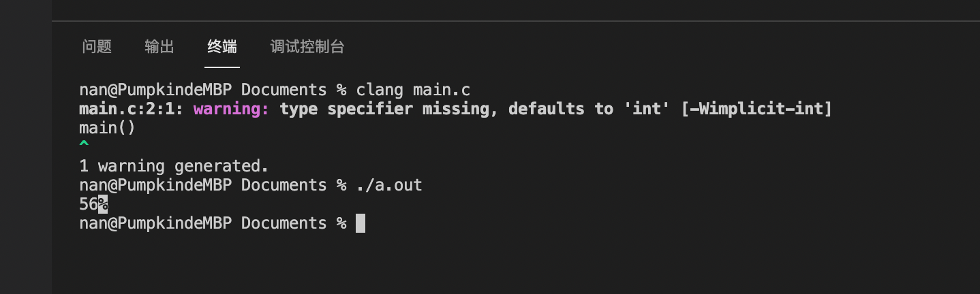Click the "1 warning generated." line
The width and height of the screenshot is (980, 294).
(x=174, y=166)
